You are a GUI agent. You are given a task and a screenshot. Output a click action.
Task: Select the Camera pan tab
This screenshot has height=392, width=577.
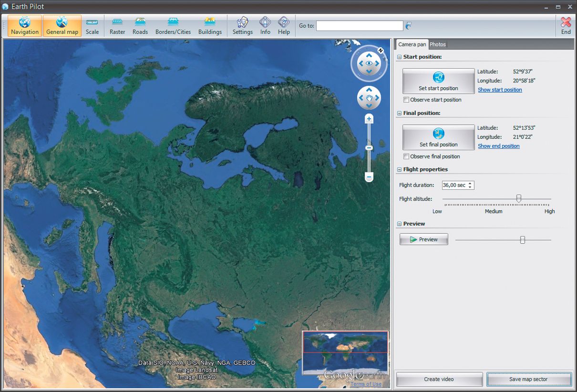coord(412,44)
